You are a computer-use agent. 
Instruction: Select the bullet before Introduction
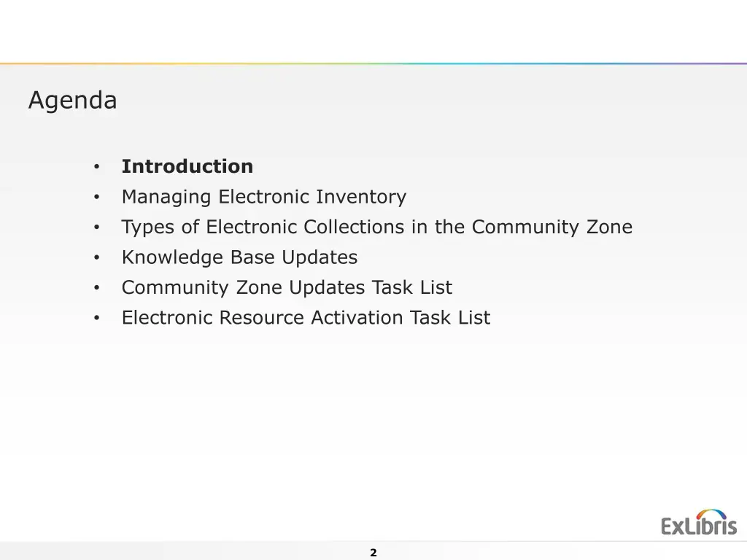click(97, 167)
